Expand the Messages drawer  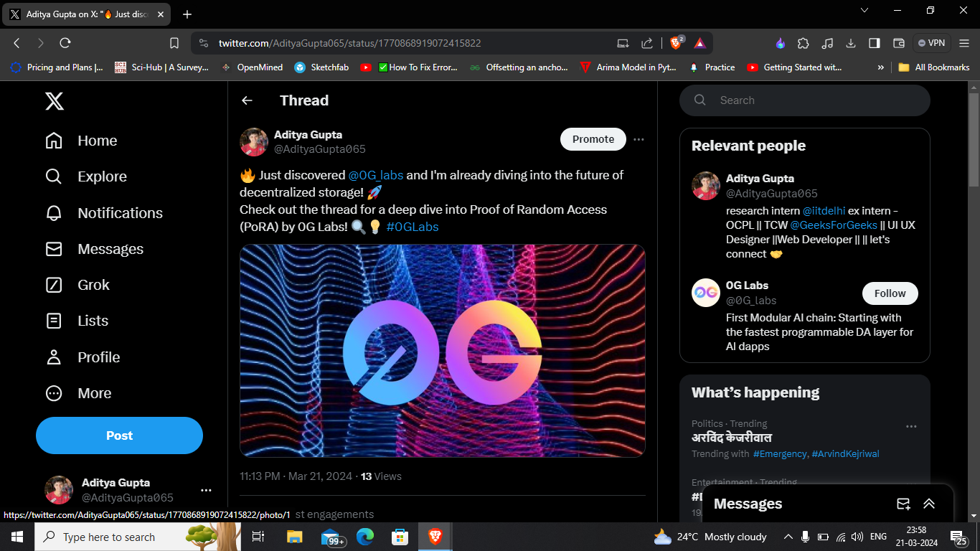(x=929, y=504)
